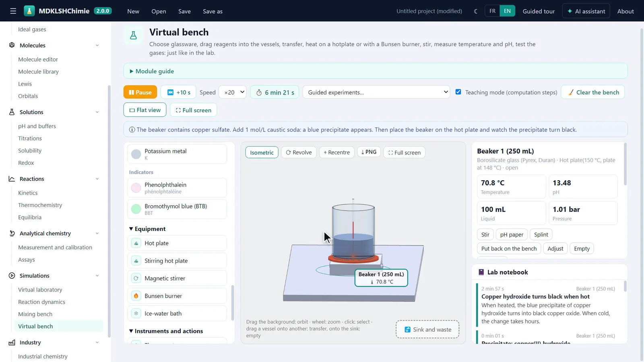Screen dimensions: 644x362
Task: Open the Guided experiments dropdown
Action: point(376,92)
